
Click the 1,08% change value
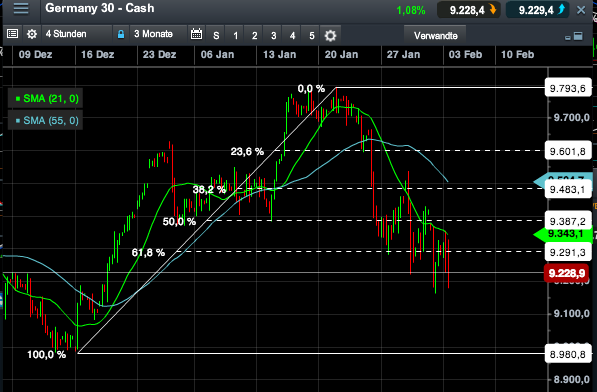pyautogui.click(x=411, y=10)
